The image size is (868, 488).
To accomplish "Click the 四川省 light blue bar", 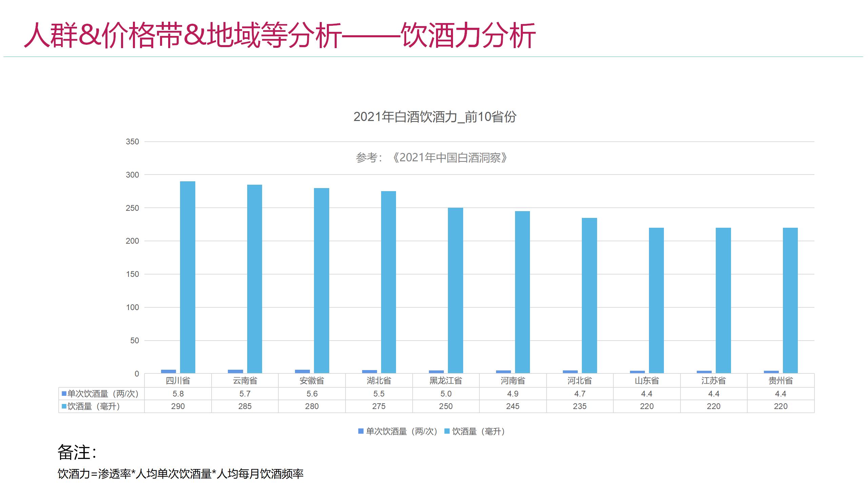I will (x=188, y=277).
